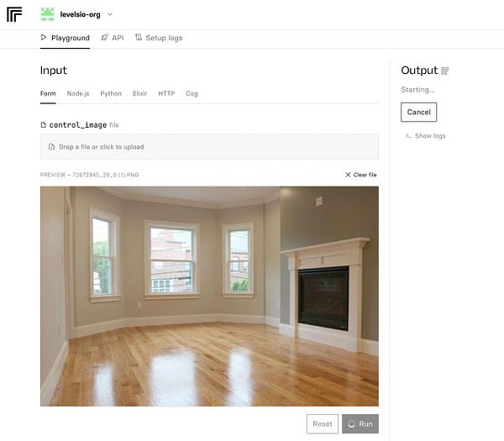Image resolution: width=504 pixels, height=441 pixels.
Task: Click the Replicate logo in header
Action: (14, 14)
